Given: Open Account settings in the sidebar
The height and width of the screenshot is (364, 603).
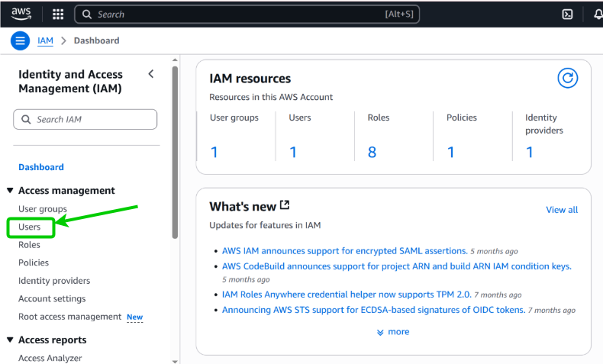Looking at the screenshot, I should coord(52,298).
